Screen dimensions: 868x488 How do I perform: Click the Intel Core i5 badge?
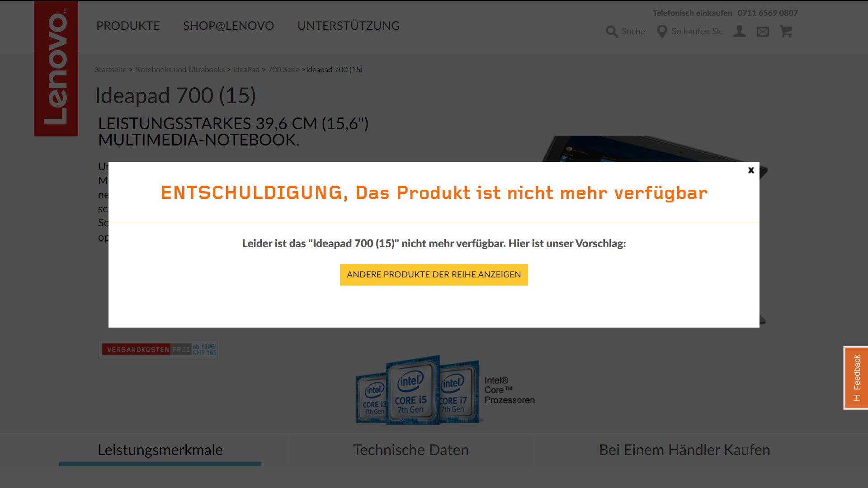point(411,391)
